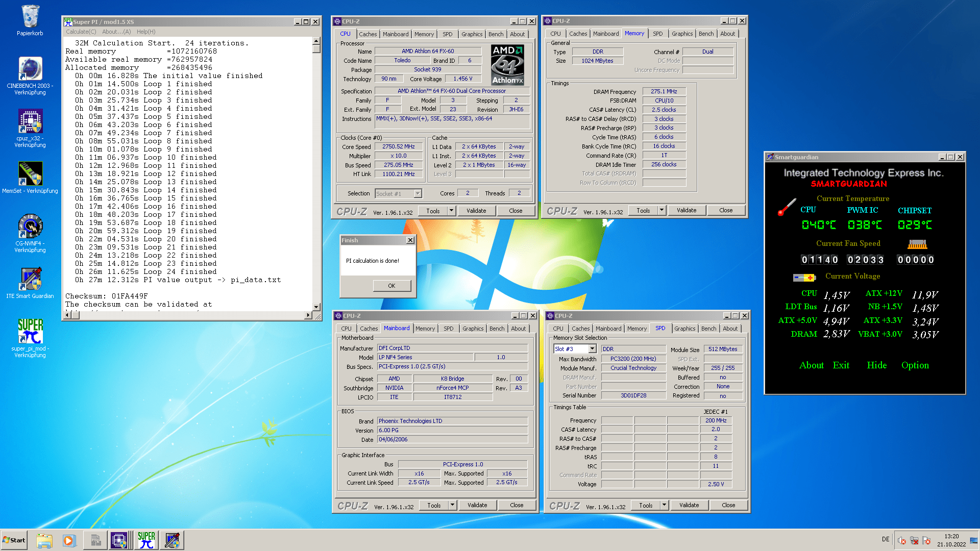Open the Papierkorb recycle bin icon
This screenshot has width=980, height=551.
click(30, 18)
